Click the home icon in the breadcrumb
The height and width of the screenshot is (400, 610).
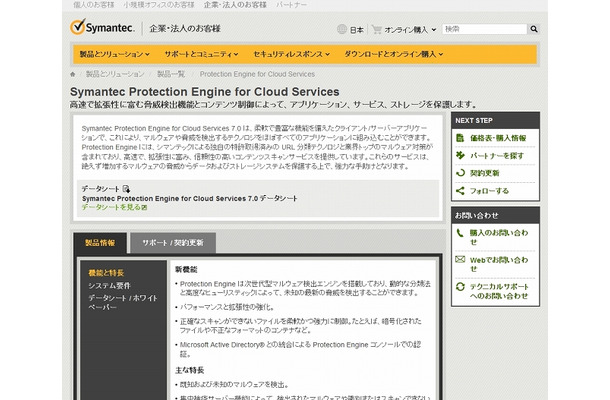(73, 74)
